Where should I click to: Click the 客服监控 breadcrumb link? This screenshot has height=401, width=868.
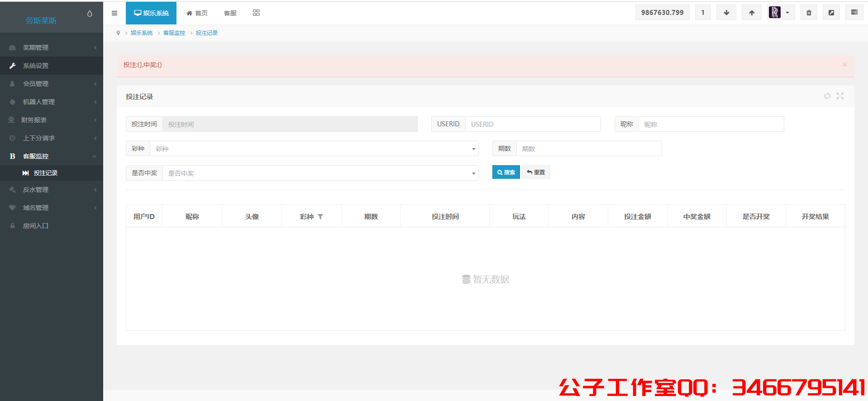pyautogui.click(x=174, y=33)
